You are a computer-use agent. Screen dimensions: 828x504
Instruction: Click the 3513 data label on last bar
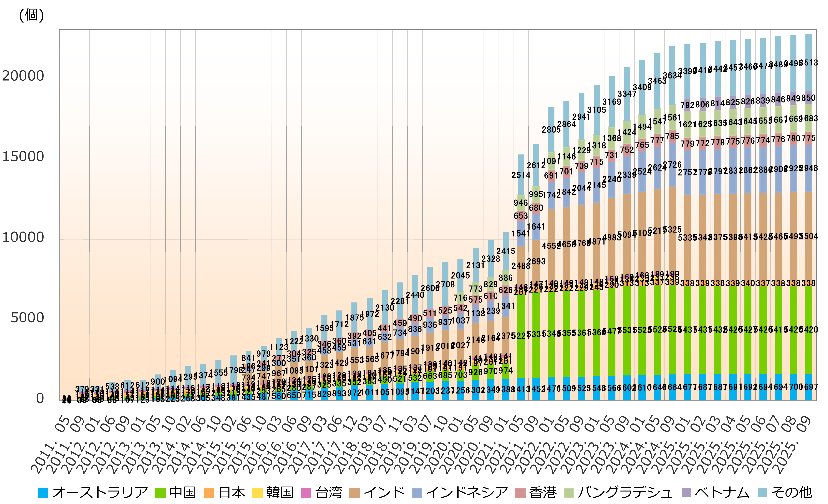click(x=808, y=63)
